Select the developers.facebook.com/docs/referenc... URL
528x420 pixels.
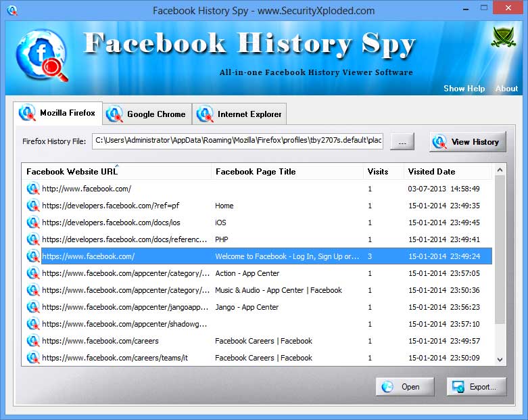(124, 239)
